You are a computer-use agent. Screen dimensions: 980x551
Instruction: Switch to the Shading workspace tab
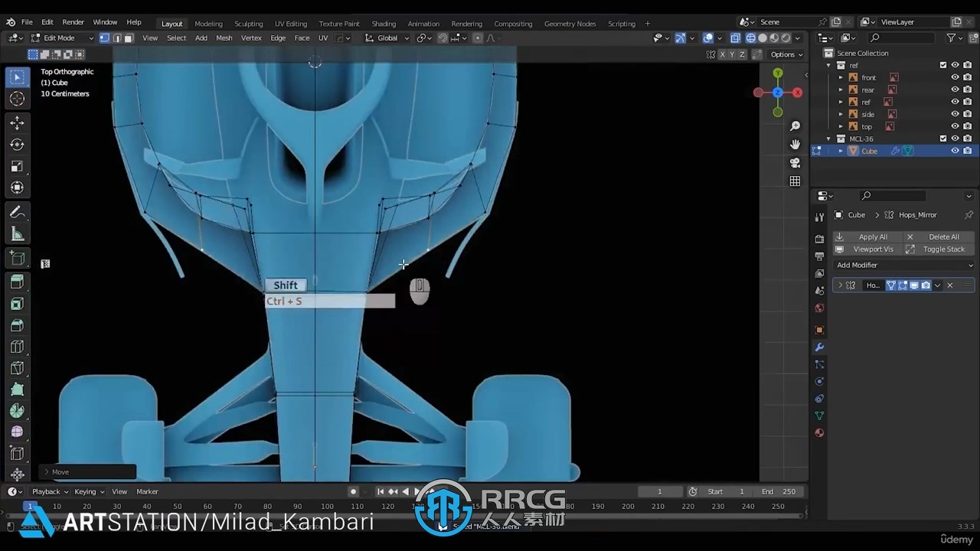[x=384, y=23]
